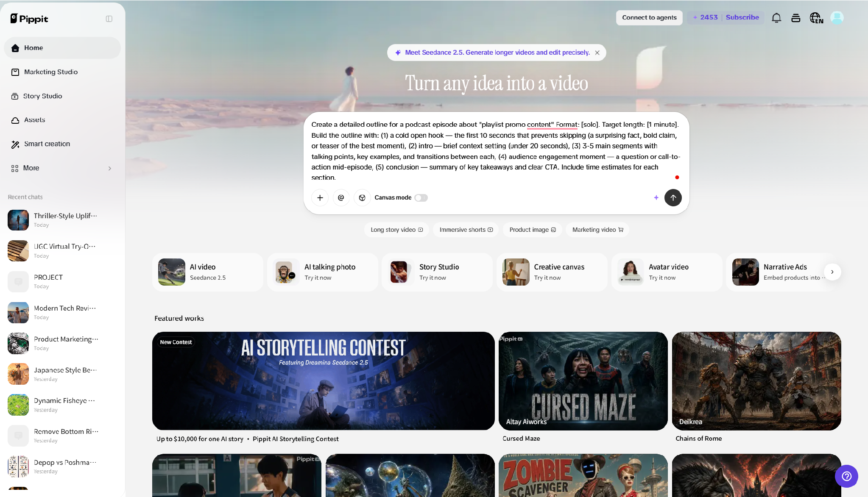Open the More sidebar item

point(62,168)
